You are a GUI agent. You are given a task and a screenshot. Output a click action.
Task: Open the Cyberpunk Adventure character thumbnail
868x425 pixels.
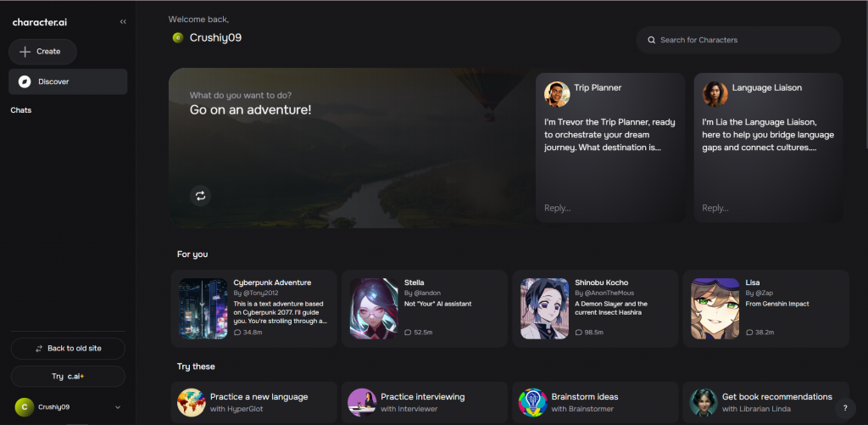(x=203, y=309)
